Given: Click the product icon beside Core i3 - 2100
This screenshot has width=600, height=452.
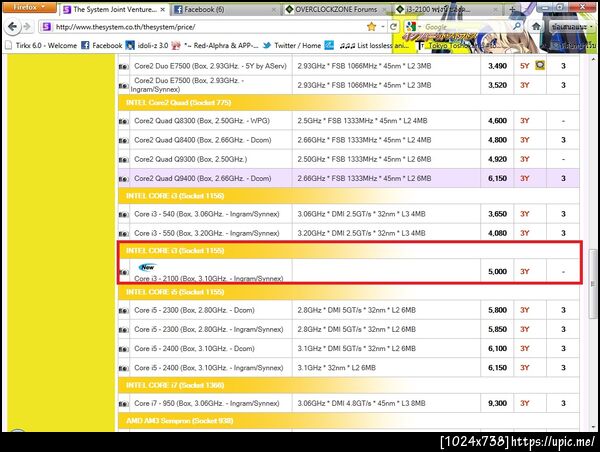Looking at the screenshot, I should (123, 272).
